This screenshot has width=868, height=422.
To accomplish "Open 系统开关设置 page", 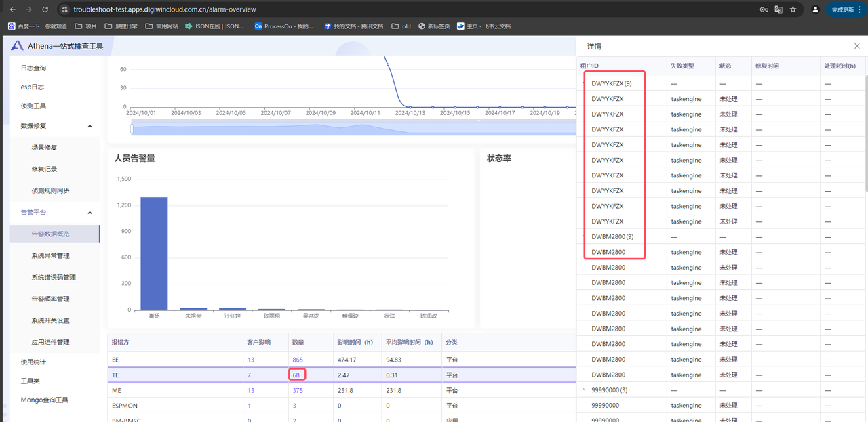I will pyautogui.click(x=50, y=320).
